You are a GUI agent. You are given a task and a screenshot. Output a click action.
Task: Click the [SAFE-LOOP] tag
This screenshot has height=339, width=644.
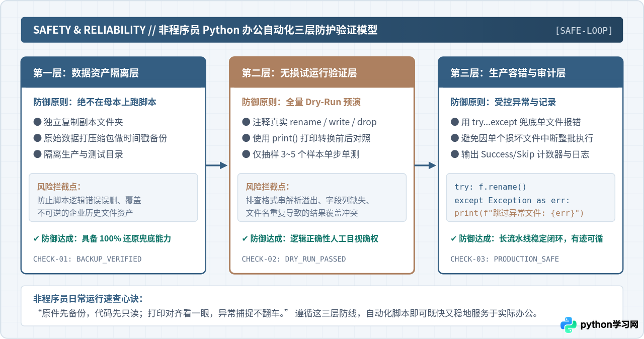(584, 30)
